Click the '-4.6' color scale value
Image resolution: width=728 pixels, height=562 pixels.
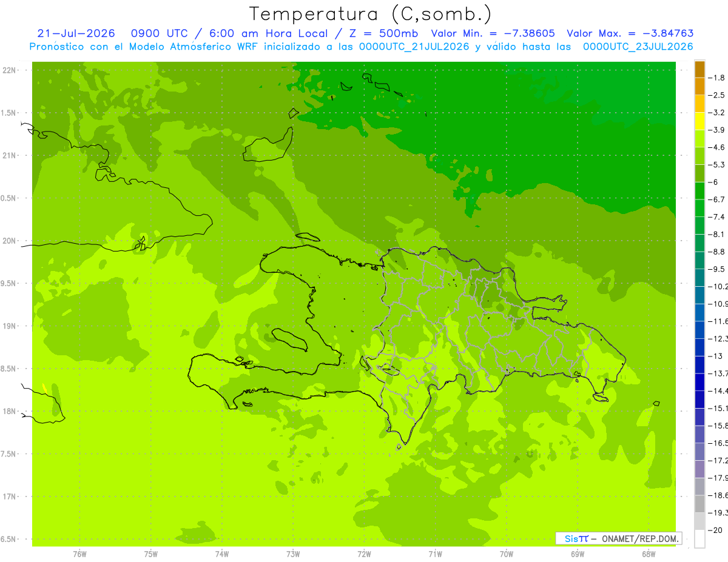716,147
